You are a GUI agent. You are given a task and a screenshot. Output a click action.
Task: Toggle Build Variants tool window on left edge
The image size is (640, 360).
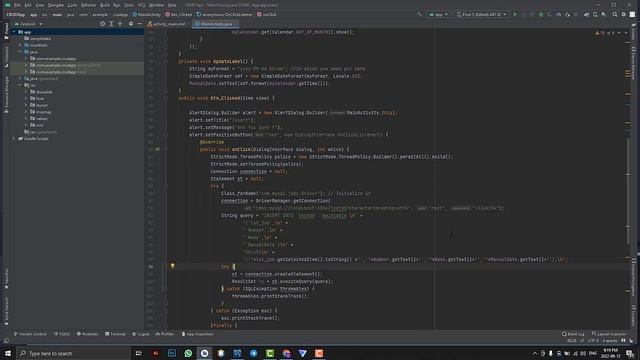(x=6, y=311)
